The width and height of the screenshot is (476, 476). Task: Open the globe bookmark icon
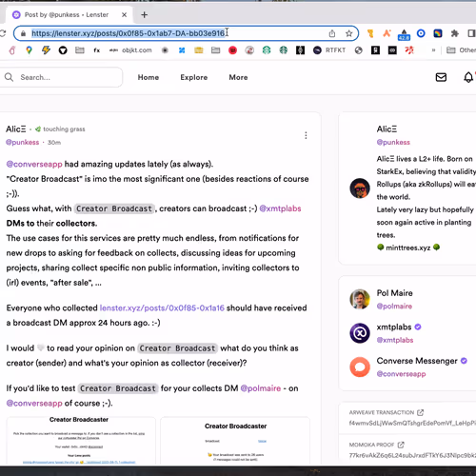[x=359, y=50]
